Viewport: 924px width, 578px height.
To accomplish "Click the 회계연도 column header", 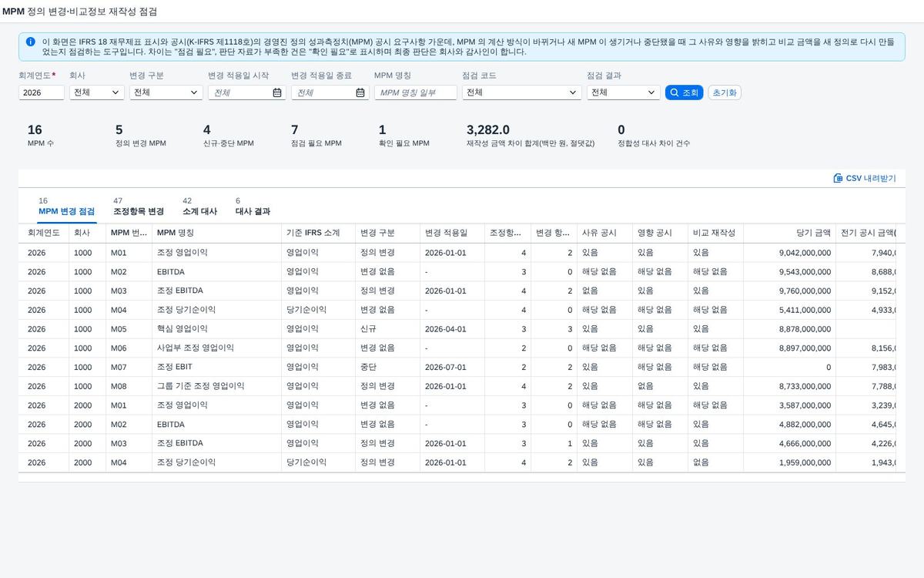I will tap(44, 233).
